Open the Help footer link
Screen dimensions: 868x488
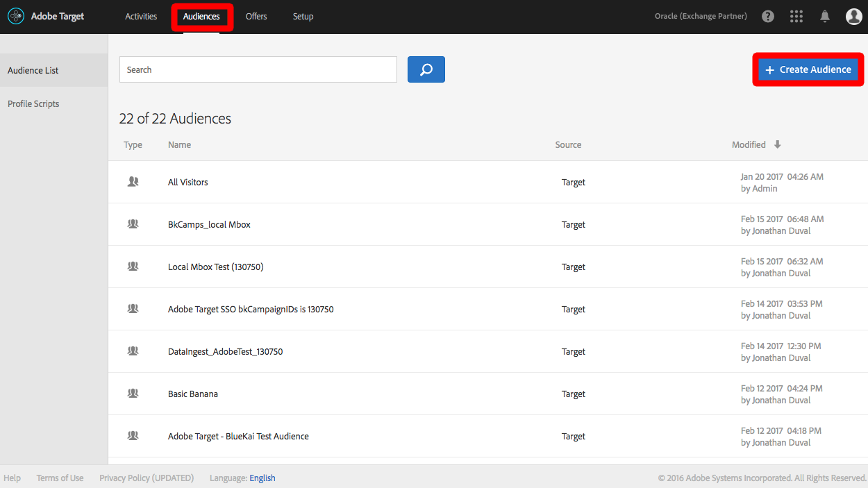click(x=12, y=478)
